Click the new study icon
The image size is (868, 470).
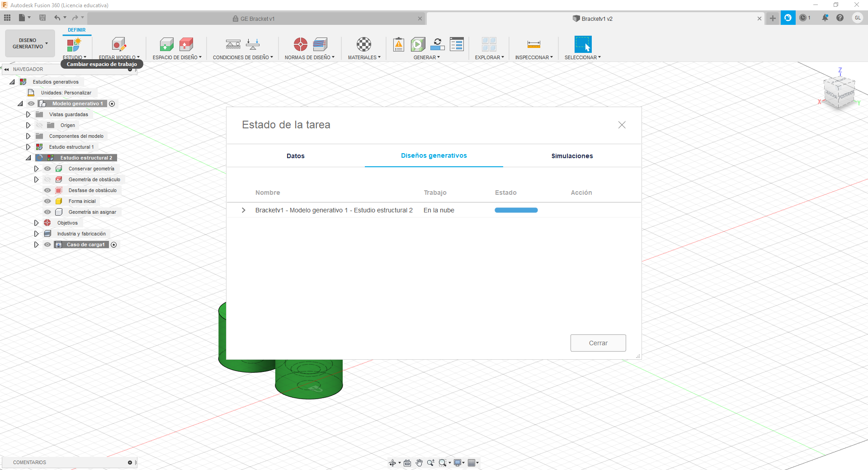point(74,44)
